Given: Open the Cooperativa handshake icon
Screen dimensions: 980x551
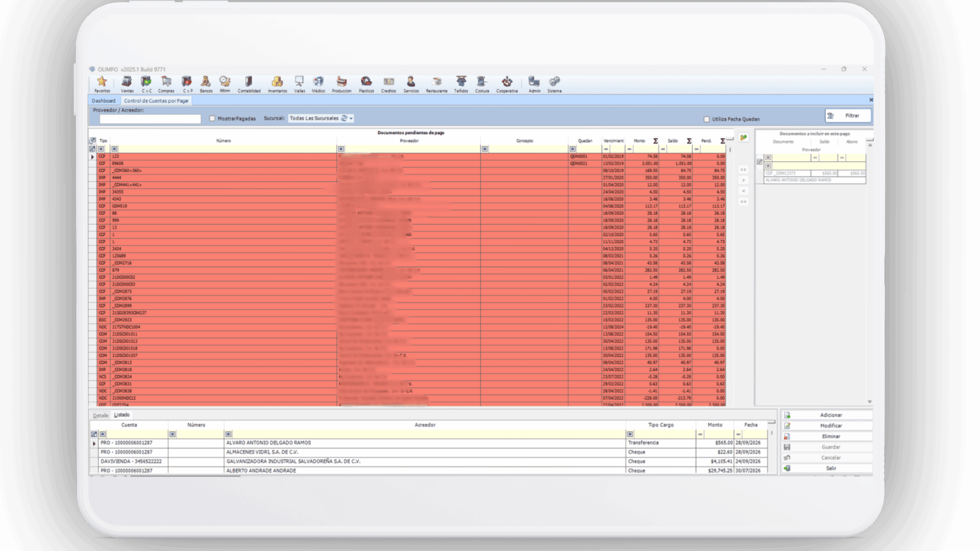Looking at the screenshot, I should point(507,84).
